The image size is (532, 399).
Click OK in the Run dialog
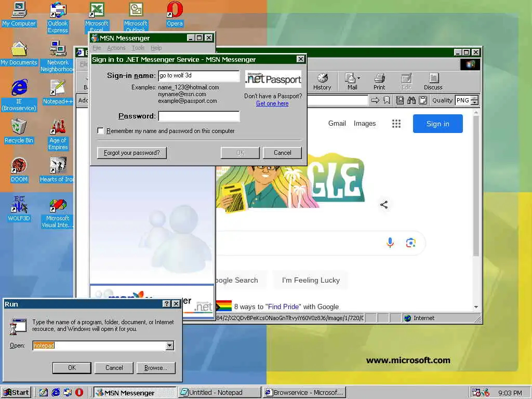[x=72, y=367]
